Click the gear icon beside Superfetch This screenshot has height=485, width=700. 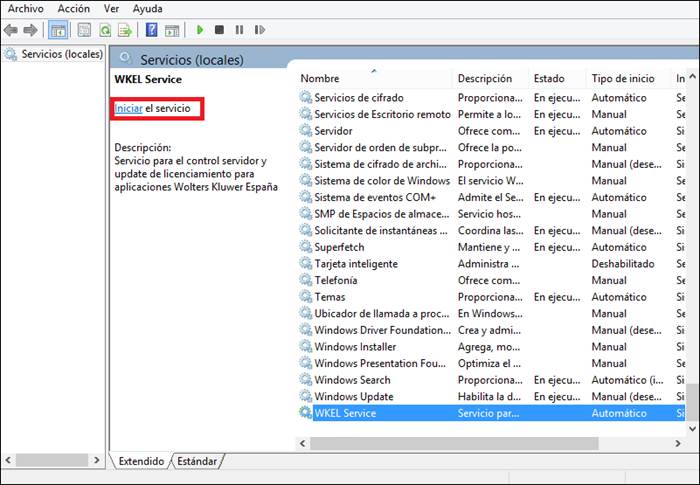(x=305, y=247)
